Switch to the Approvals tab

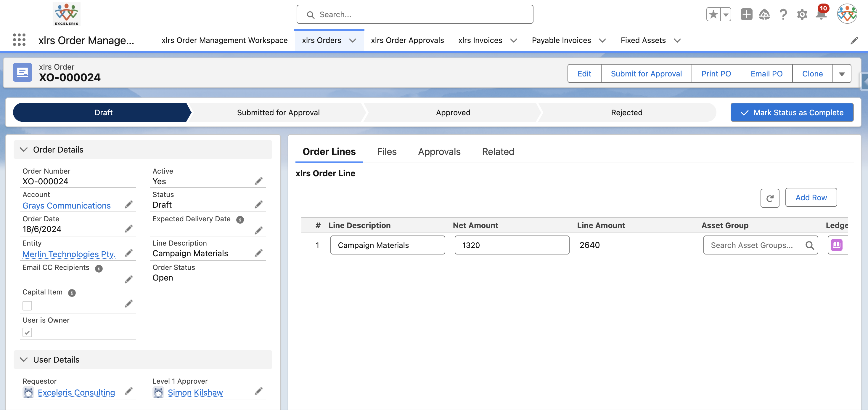[x=439, y=152]
